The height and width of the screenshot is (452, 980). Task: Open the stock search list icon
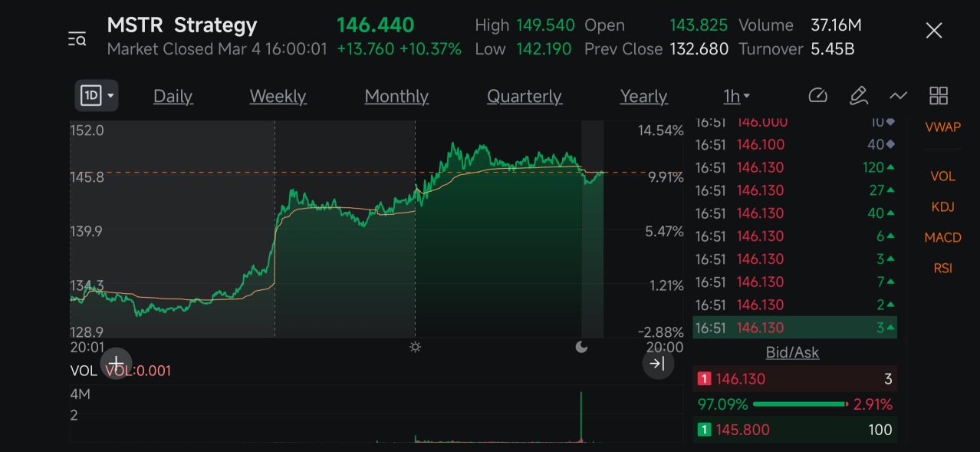pyautogui.click(x=77, y=39)
